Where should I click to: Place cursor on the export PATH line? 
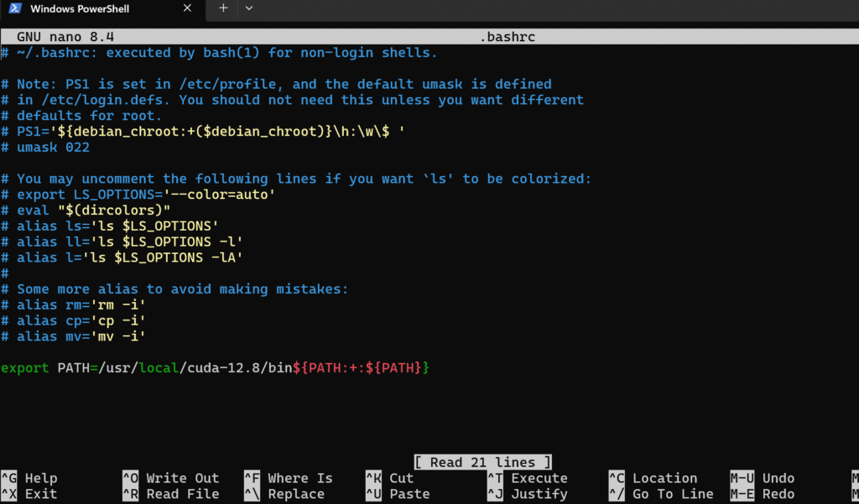point(215,368)
